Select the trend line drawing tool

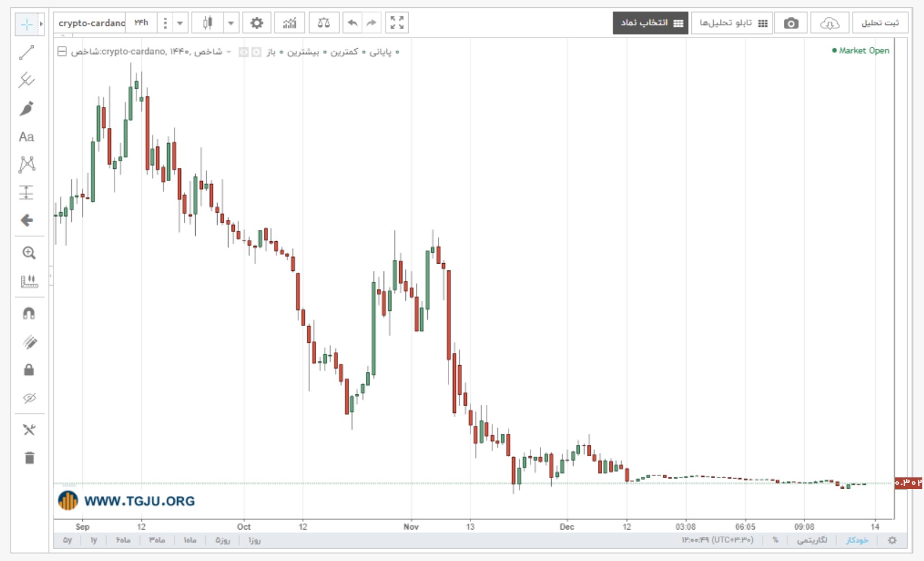tap(26, 53)
